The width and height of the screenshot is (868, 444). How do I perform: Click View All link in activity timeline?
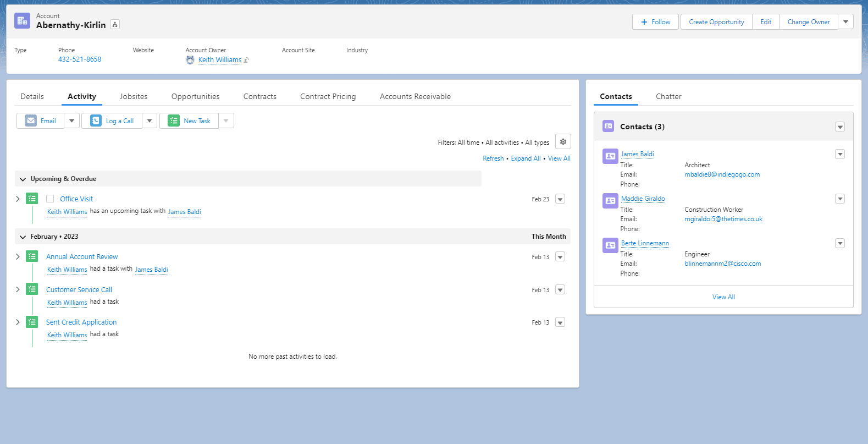559,158
